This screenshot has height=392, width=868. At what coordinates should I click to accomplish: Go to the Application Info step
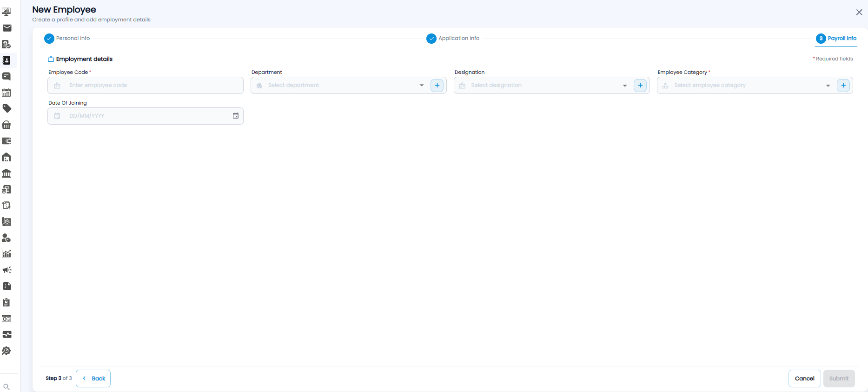(453, 38)
